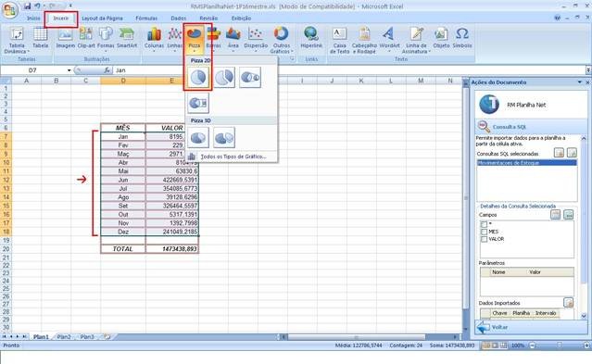Screen dimensions: 592x364
Task: Pick the first Pizza 3D chart option
Action: 198,137
